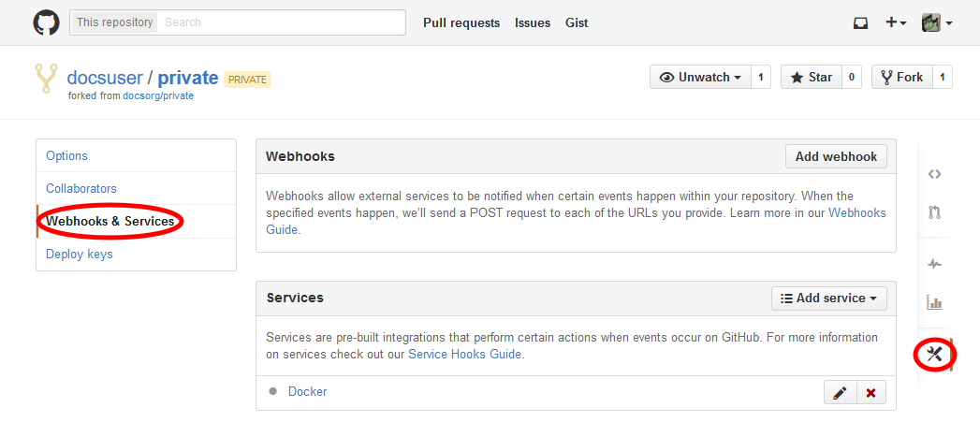
Task: Follow the Service Hooks Guide link
Action: coord(465,355)
